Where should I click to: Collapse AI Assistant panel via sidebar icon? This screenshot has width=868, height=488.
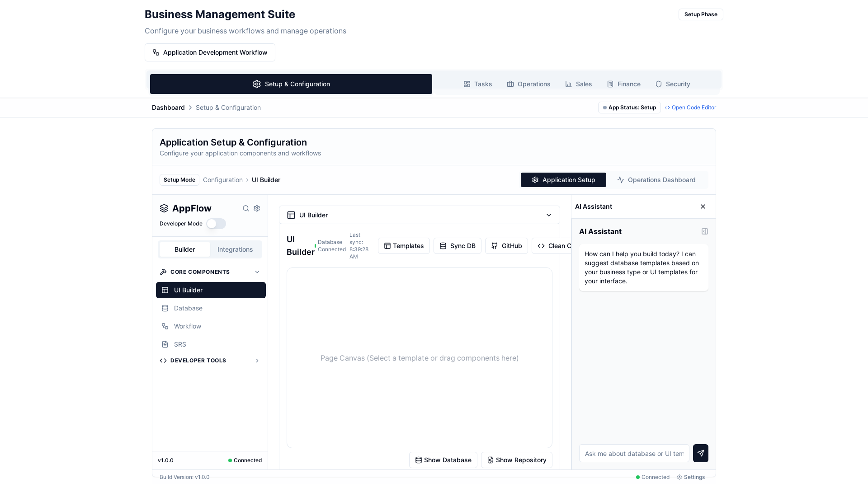[705, 231]
